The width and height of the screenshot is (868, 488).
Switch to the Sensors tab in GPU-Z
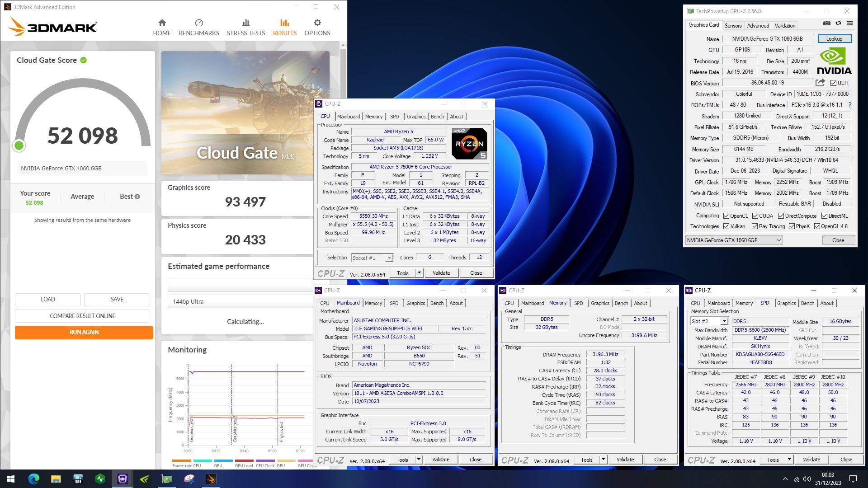point(733,26)
